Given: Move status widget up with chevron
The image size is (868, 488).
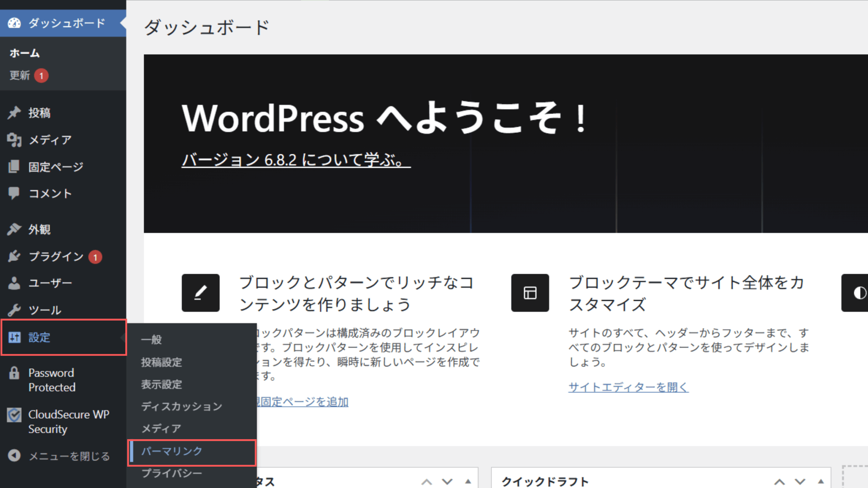Looking at the screenshot, I should click(x=427, y=482).
